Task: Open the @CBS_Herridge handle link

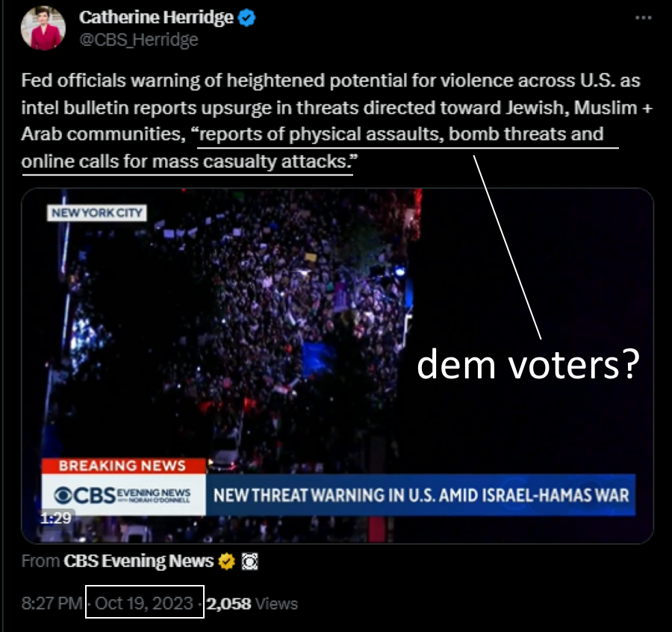Action: point(138,40)
